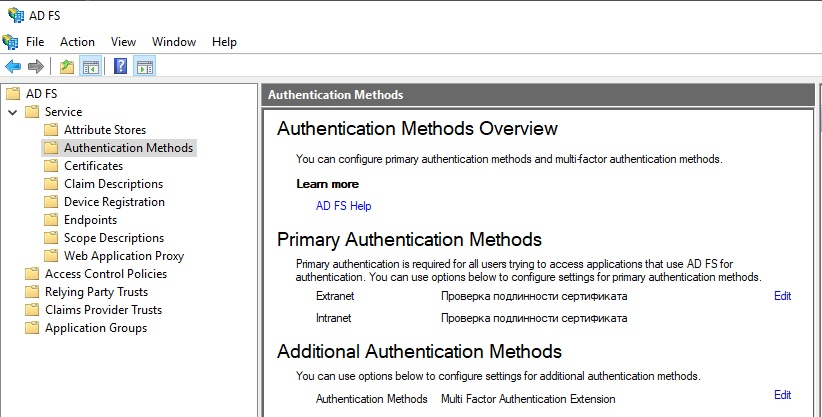Viewport: 822px width, 417px height.
Task: Select Access Control Policies node
Action: point(106,274)
